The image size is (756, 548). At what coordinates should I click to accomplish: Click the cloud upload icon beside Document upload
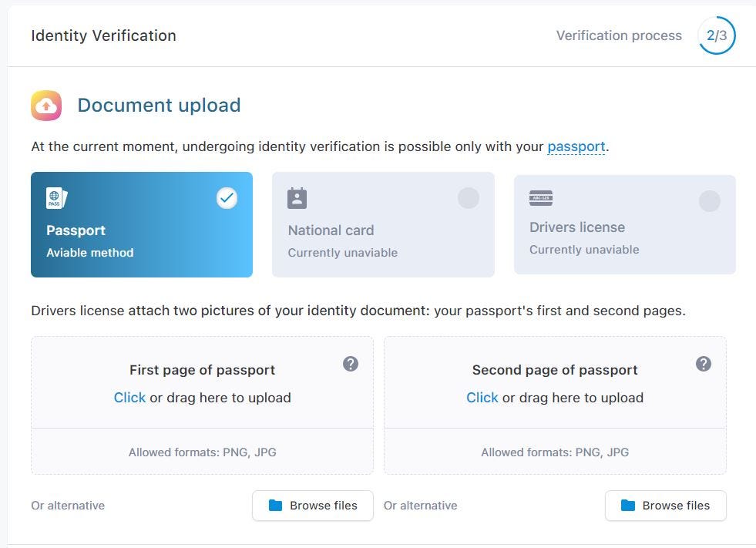coord(46,105)
